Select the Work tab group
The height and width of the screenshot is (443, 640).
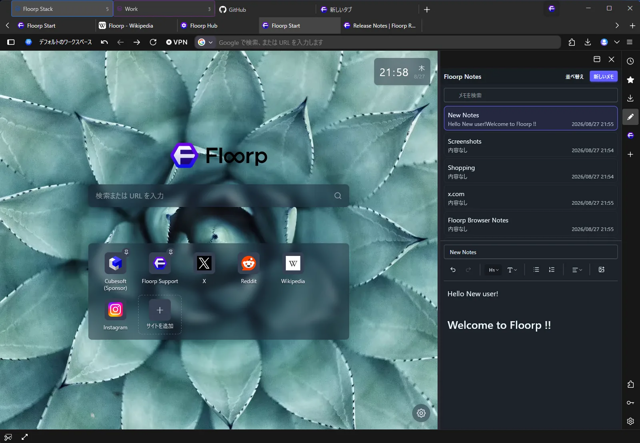click(x=164, y=9)
